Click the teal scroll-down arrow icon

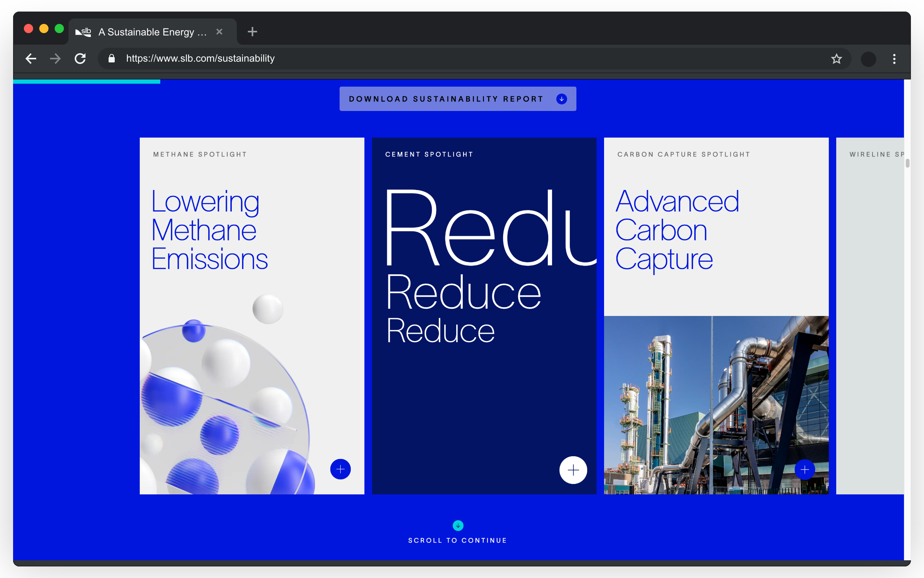click(458, 525)
